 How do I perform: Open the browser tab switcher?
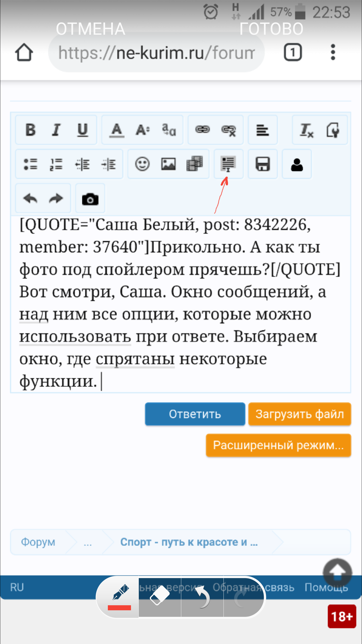(x=293, y=52)
